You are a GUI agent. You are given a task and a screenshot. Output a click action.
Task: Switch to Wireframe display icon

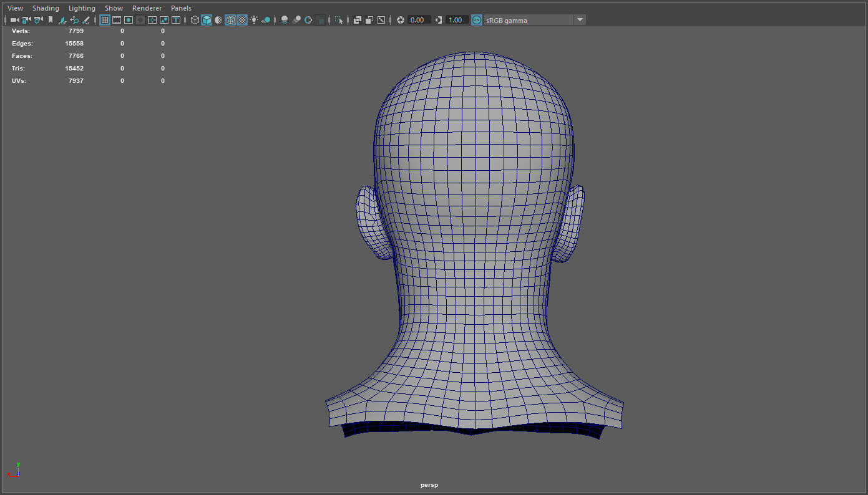tap(195, 20)
